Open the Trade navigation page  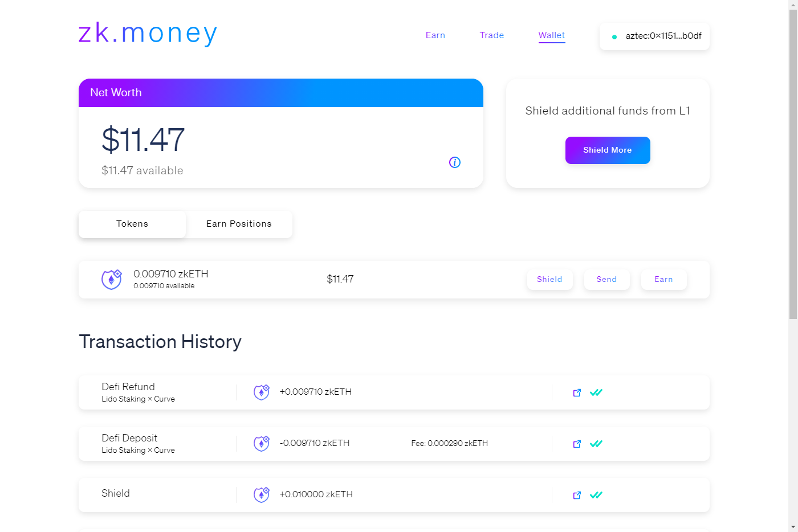[491, 35]
